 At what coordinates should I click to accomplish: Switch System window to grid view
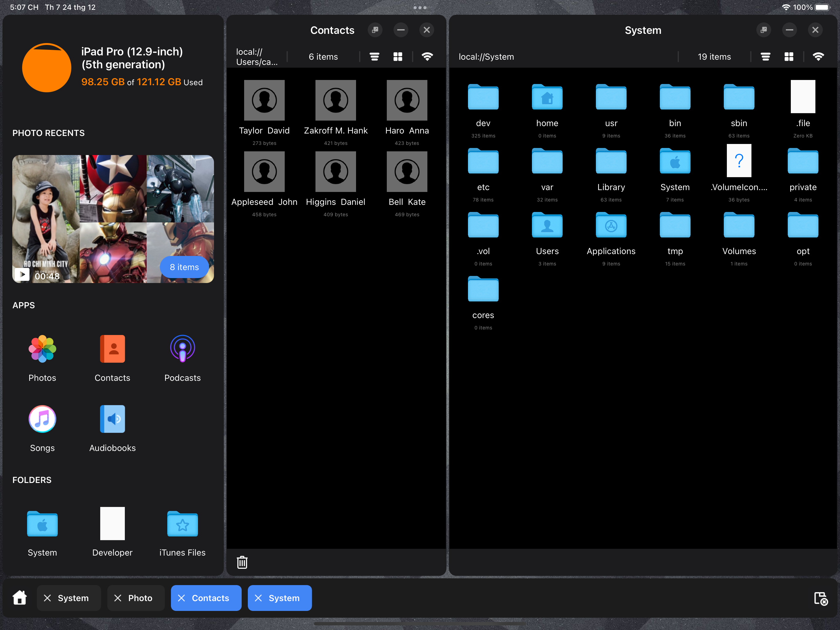[789, 57]
